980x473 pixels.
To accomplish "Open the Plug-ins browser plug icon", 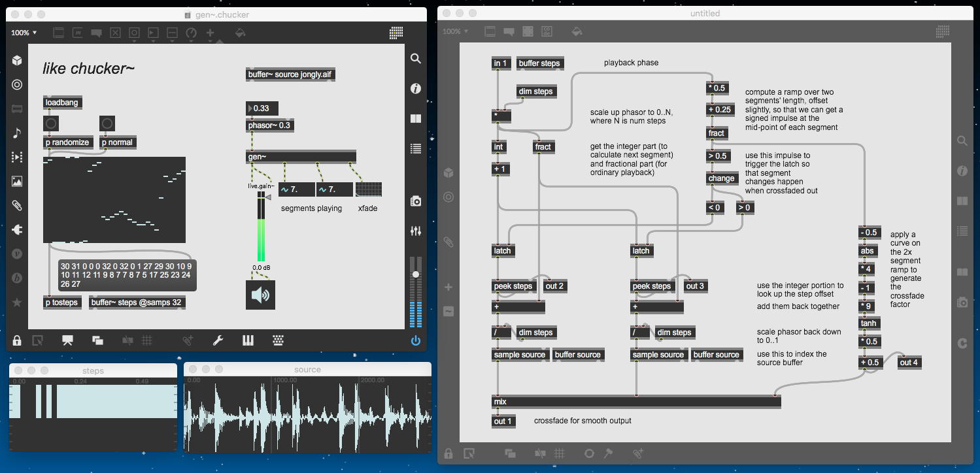I will (x=17, y=230).
